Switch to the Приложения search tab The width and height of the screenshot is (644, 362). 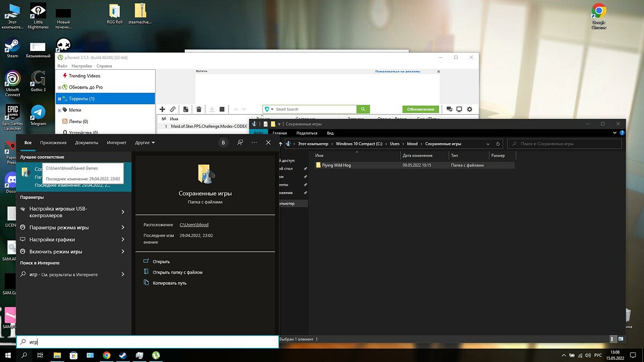(x=53, y=143)
